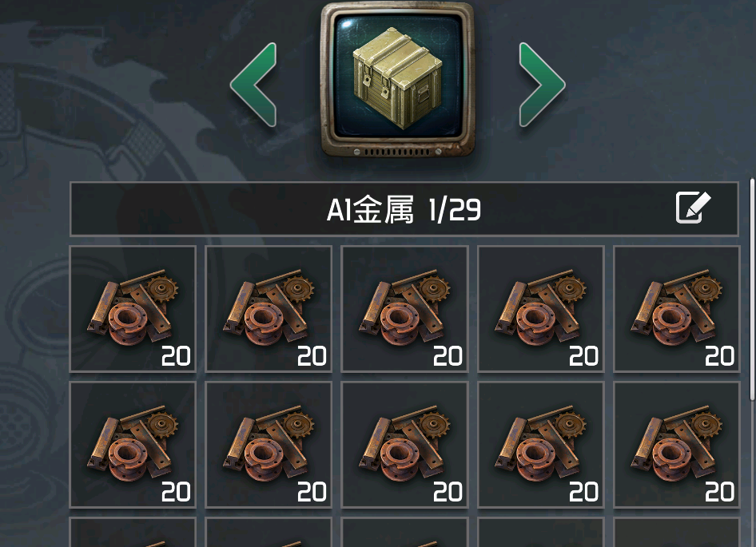
Task: Select partially visible second slot in third row
Action: 269,532
